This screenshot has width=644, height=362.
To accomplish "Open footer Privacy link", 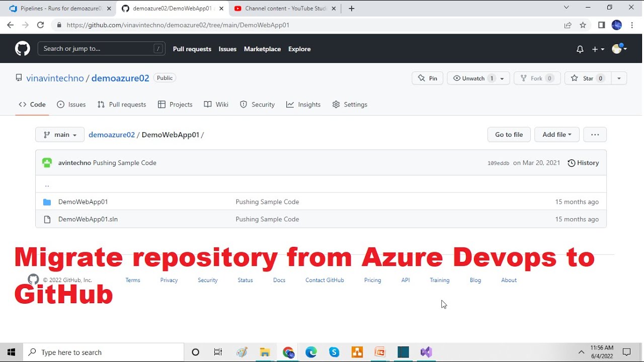I will coord(169,280).
